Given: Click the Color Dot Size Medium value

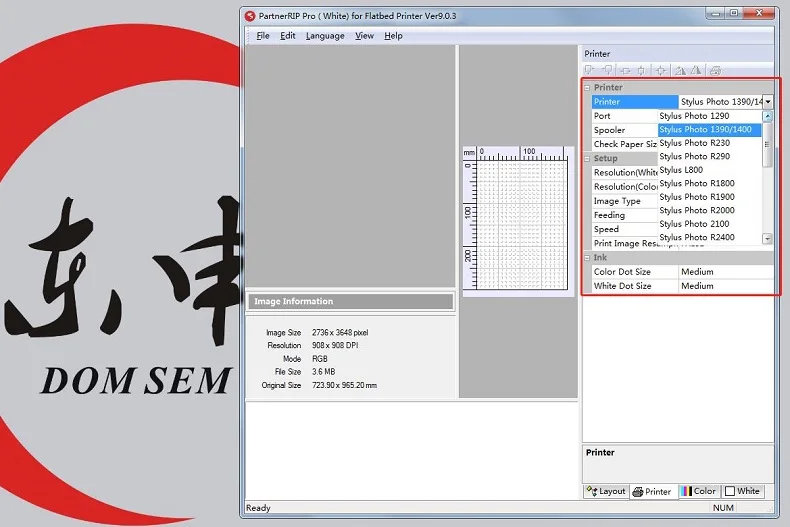Looking at the screenshot, I should point(726,272).
